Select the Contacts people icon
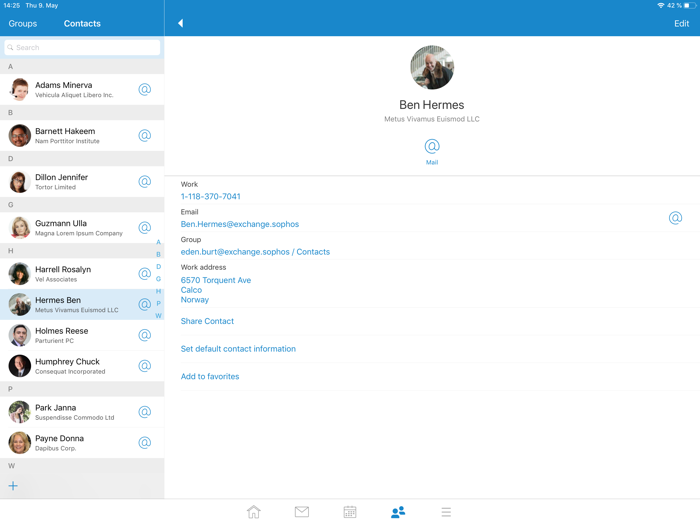700x525 pixels. (x=398, y=512)
